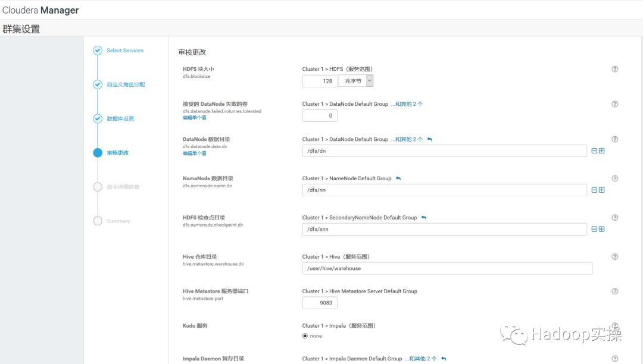Click the /dfs/snn directory input field

coord(445,230)
